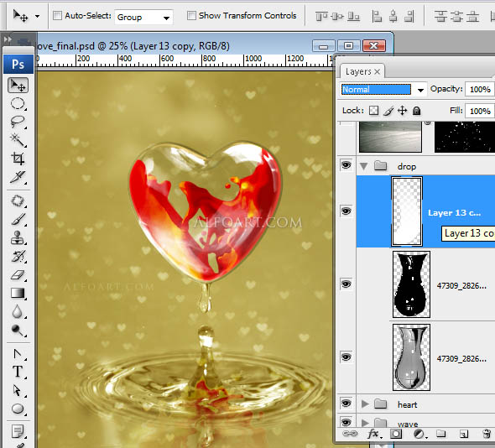Choose the Magic Wand tool
495x448 pixels.
(18, 140)
